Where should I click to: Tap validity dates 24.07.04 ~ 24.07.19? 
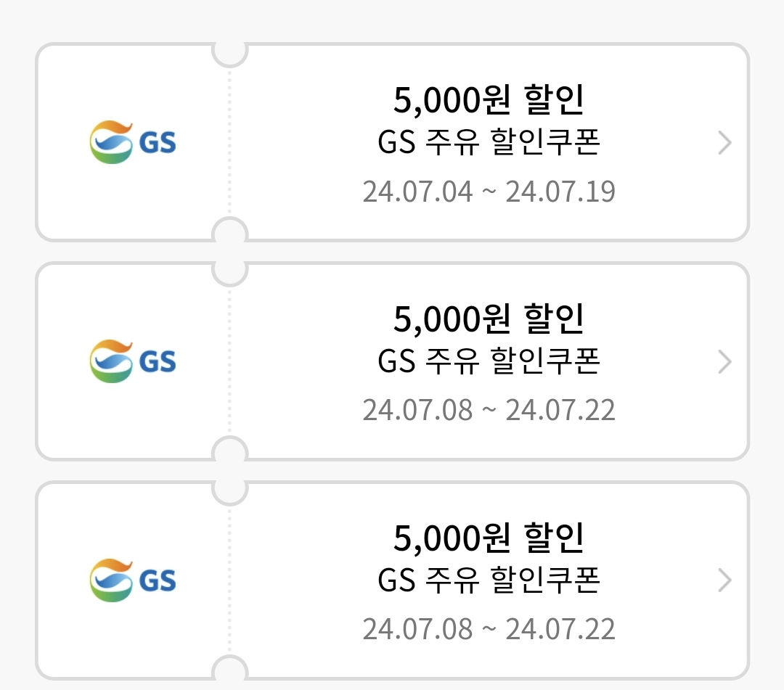point(489,192)
